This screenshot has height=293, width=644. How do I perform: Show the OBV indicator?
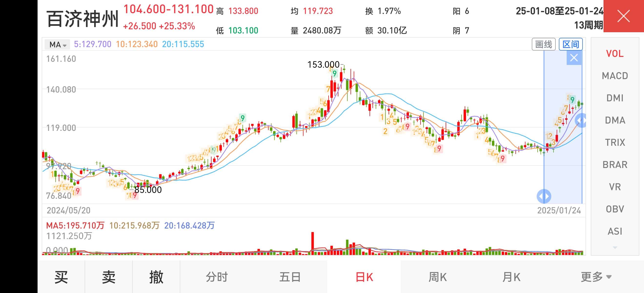(x=615, y=209)
